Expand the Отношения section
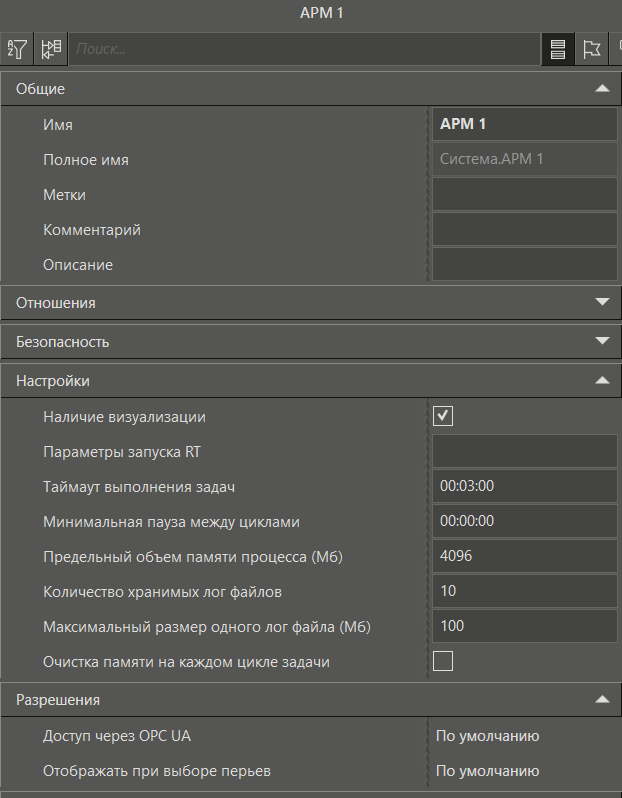Image resolution: width=622 pixels, height=798 pixels. (x=602, y=302)
